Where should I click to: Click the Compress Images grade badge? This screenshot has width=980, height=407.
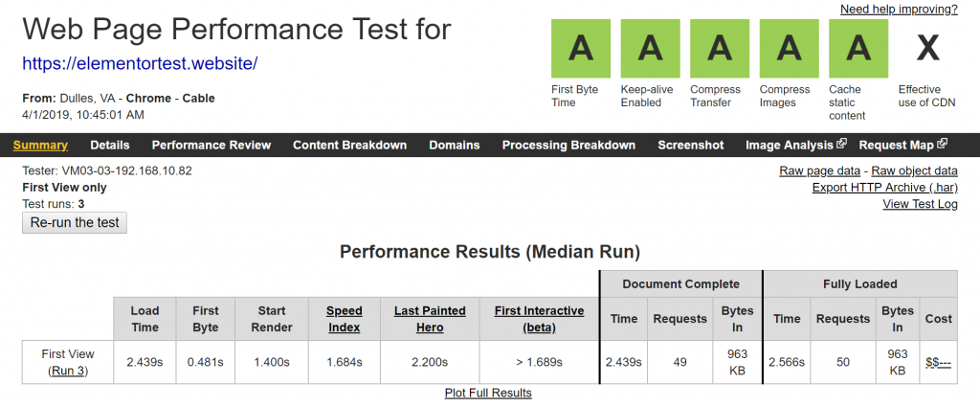(x=790, y=48)
